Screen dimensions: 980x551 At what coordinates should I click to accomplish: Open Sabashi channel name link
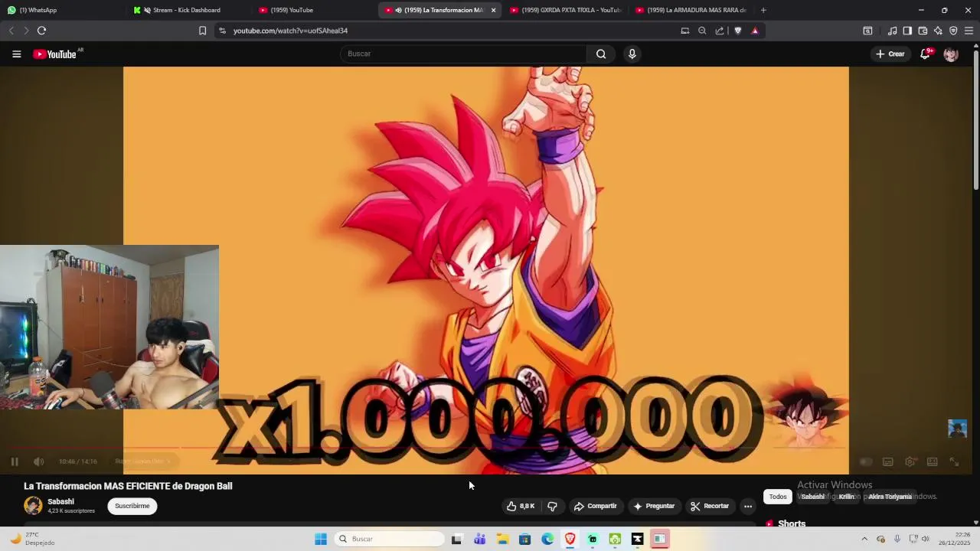pyautogui.click(x=61, y=501)
